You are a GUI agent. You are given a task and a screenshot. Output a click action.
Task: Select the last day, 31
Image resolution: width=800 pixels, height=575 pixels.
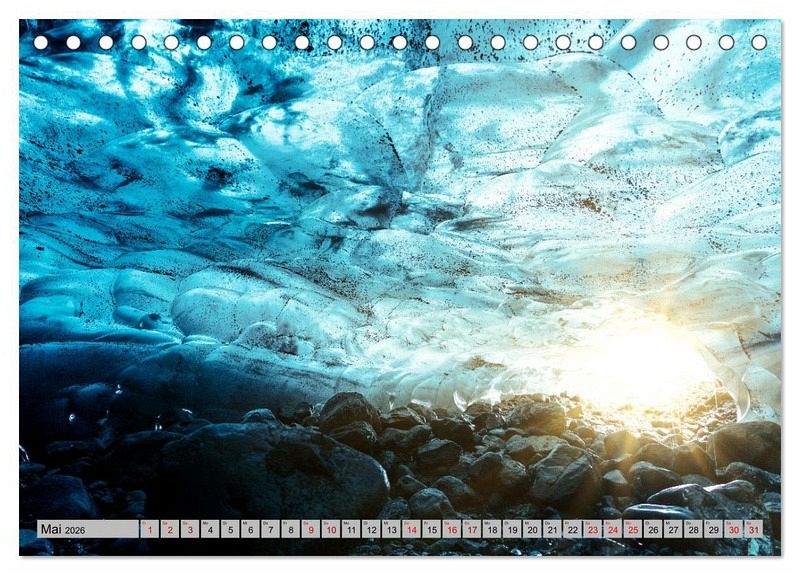(x=753, y=529)
